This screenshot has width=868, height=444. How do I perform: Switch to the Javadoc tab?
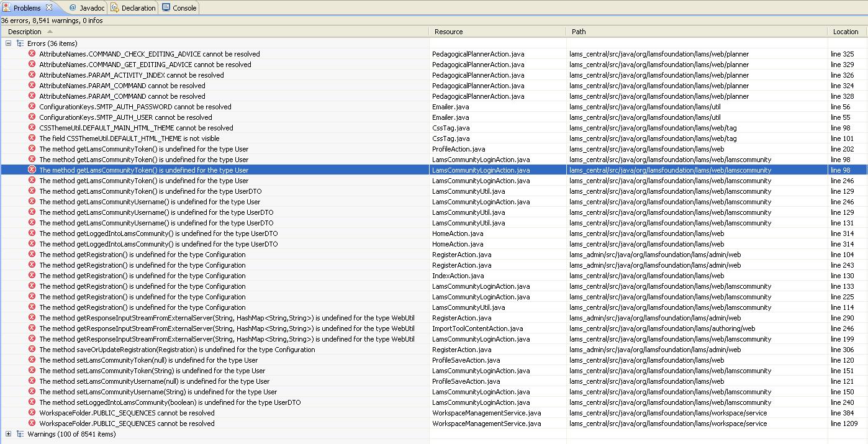(87, 8)
